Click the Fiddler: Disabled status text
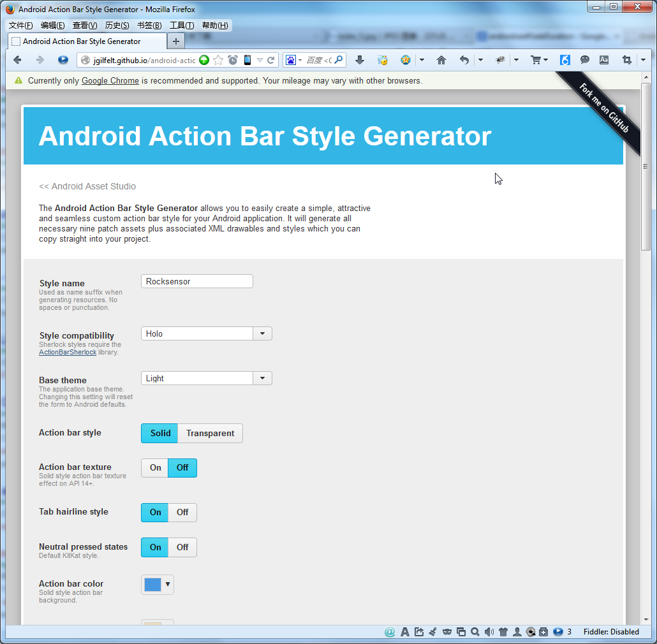The width and height of the screenshot is (657, 644). click(611, 632)
